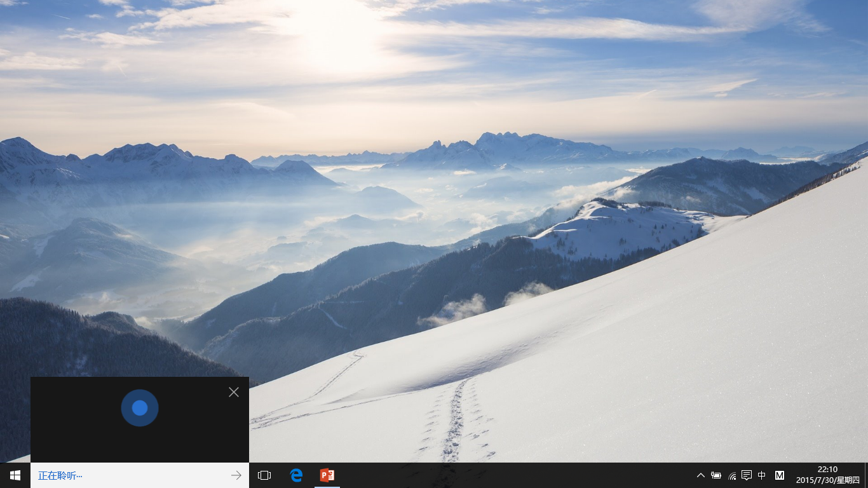The height and width of the screenshot is (488, 868).
Task: Expand the hidden system tray icons
Action: (701, 475)
